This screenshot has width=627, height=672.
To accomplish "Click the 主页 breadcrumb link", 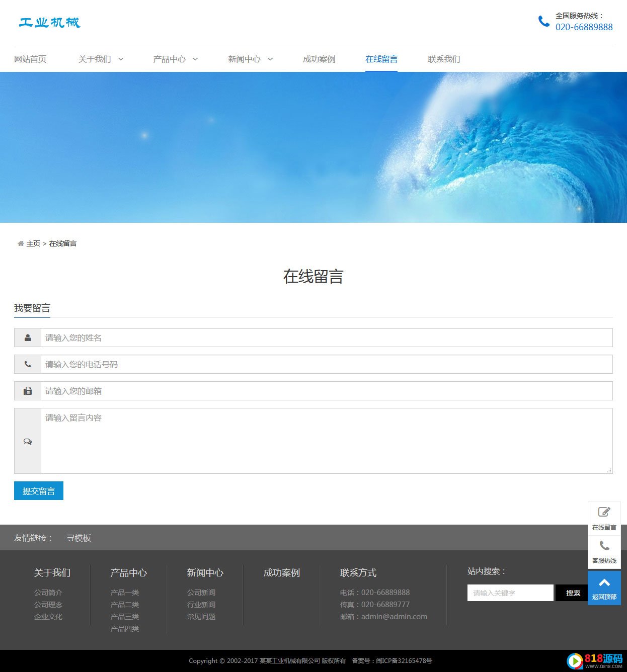I will click(x=33, y=243).
